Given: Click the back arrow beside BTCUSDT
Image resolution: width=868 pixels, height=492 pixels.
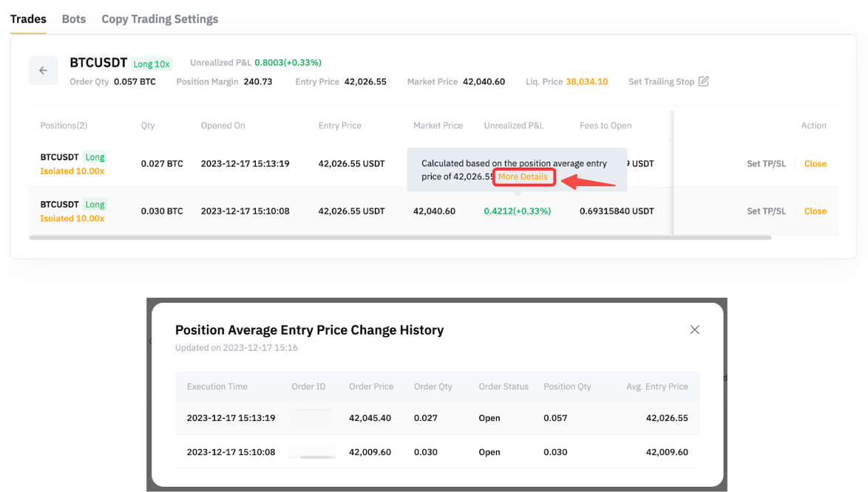Looking at the screenshot, I should [43, 70].
